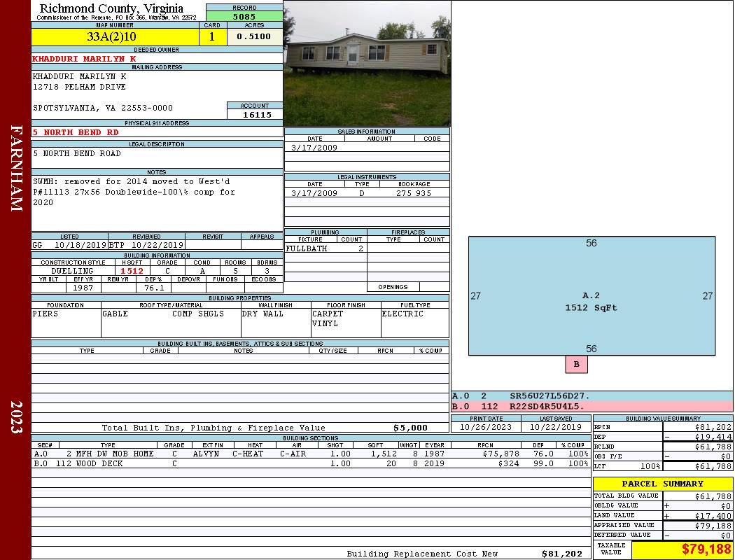Image resolution: width=735 pixels, height=560 pixels.
Task: Click the red taxable value $79,188
Action: point(706,549)
